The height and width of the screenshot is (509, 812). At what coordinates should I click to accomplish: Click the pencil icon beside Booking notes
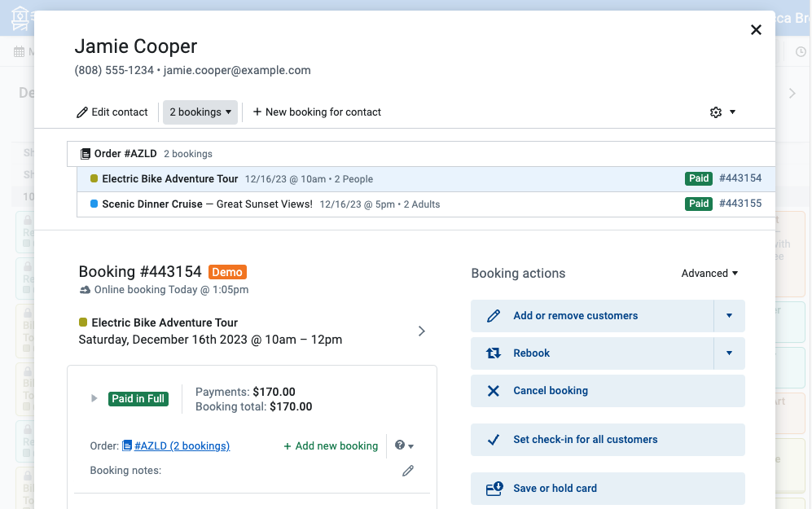pos(407,471)
